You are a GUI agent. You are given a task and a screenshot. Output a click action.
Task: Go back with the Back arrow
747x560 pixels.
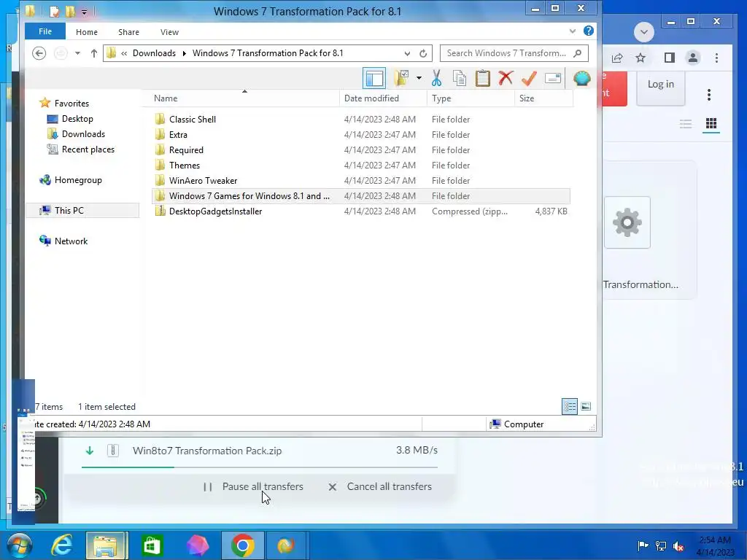39,53
